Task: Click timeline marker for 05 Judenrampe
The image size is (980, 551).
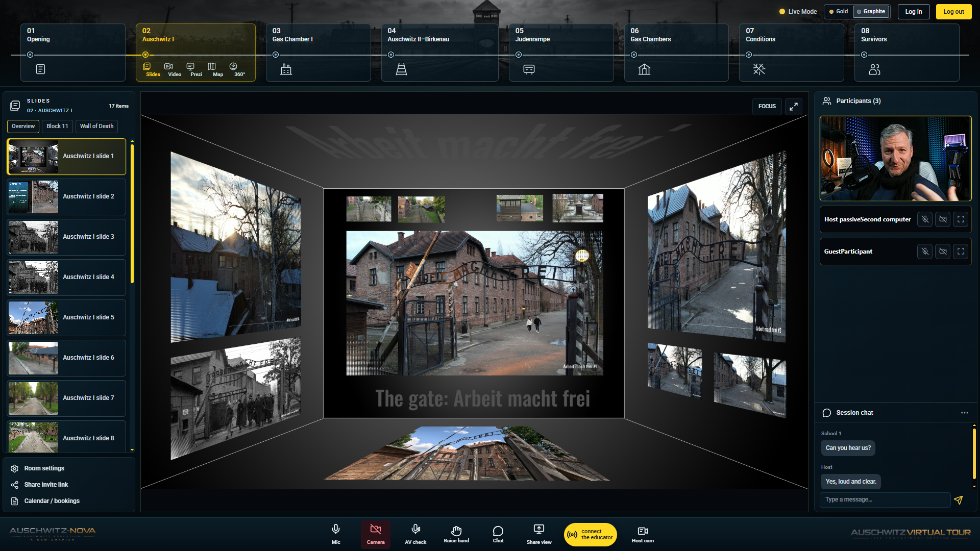Action: tap(519, 55)
